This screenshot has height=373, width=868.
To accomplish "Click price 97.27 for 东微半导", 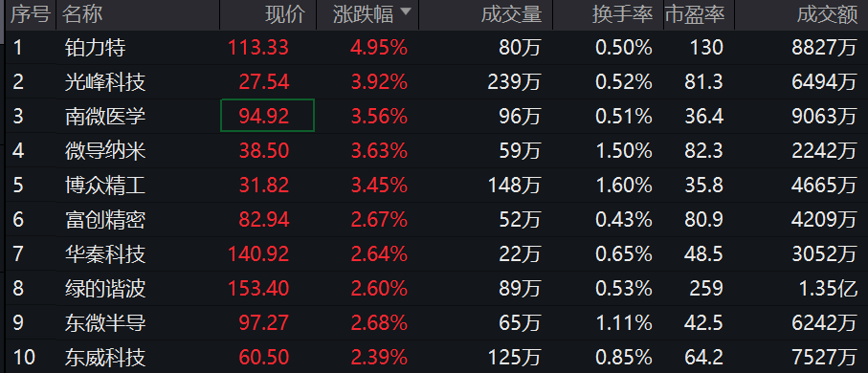I will click(264, 322).
